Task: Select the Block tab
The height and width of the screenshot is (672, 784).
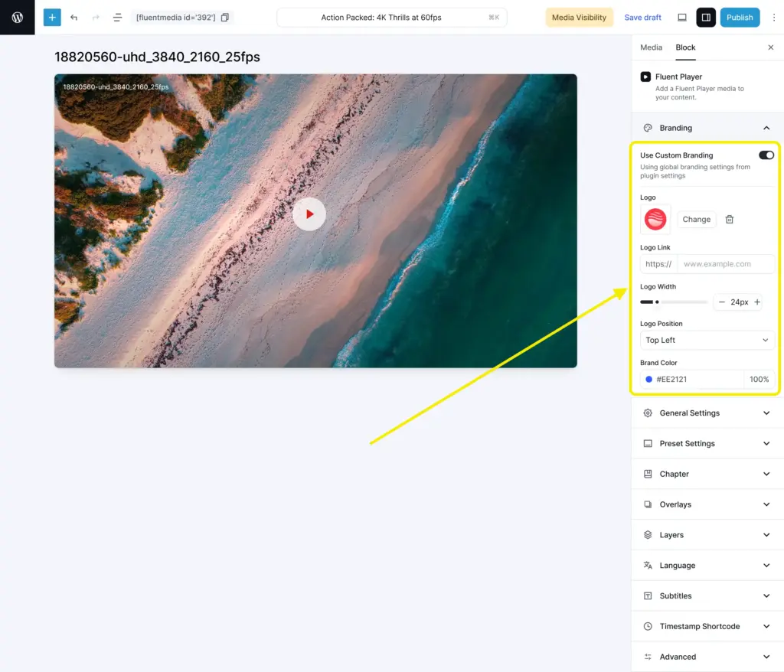Action: [x=685, y=47]
